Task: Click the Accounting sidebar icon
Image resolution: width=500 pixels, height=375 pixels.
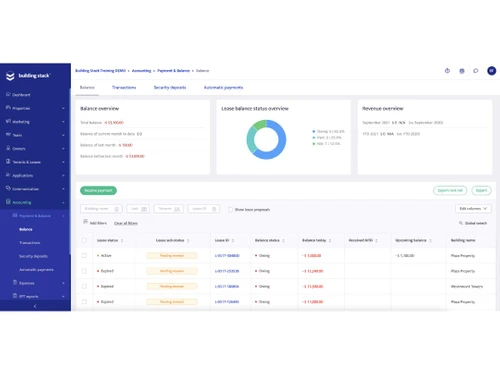Action: click(8, 202)
